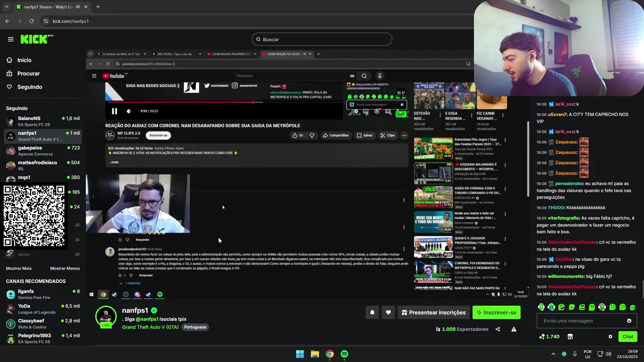Image resolution: width=644 pixels, height=362 pixels.
Task: Select nanfps1 in the followed channels list
Action: 43,136
